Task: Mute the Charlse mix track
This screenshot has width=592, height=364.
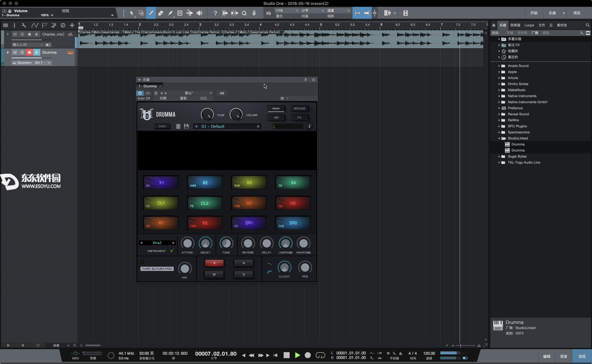Action: 15,34
